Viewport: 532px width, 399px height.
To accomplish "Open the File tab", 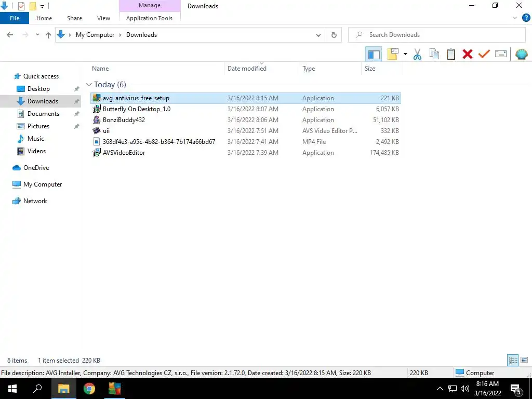I will tap(14, 18).
